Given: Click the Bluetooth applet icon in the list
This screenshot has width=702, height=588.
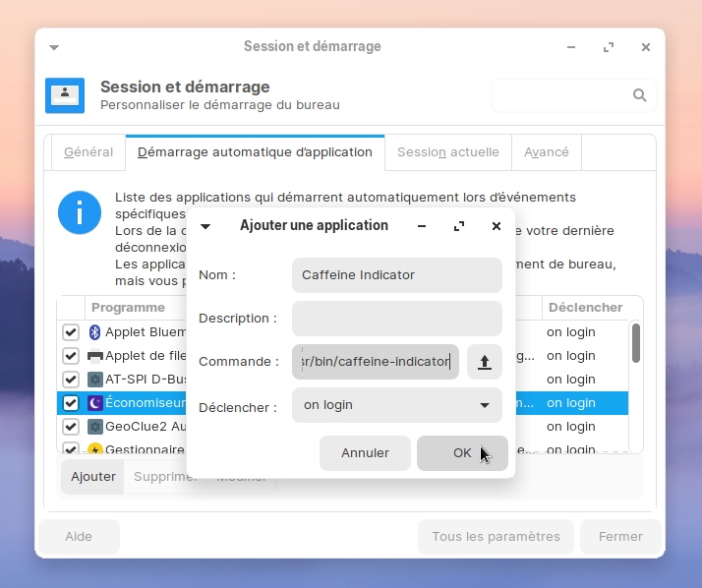Looking at the screenshot, I should (x=95, y=332).
